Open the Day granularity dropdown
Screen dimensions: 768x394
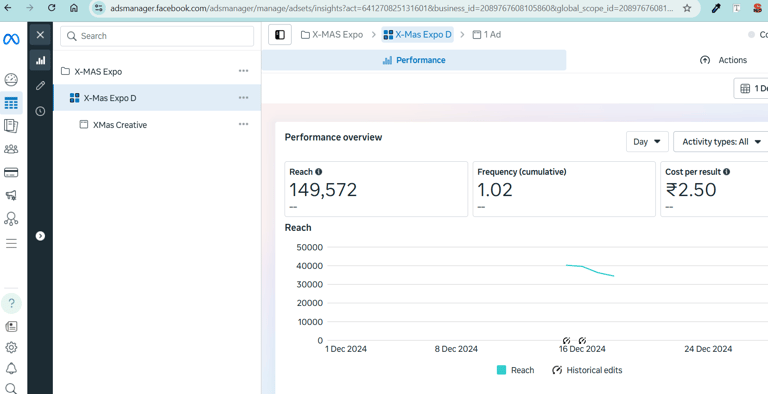[647, 142]
